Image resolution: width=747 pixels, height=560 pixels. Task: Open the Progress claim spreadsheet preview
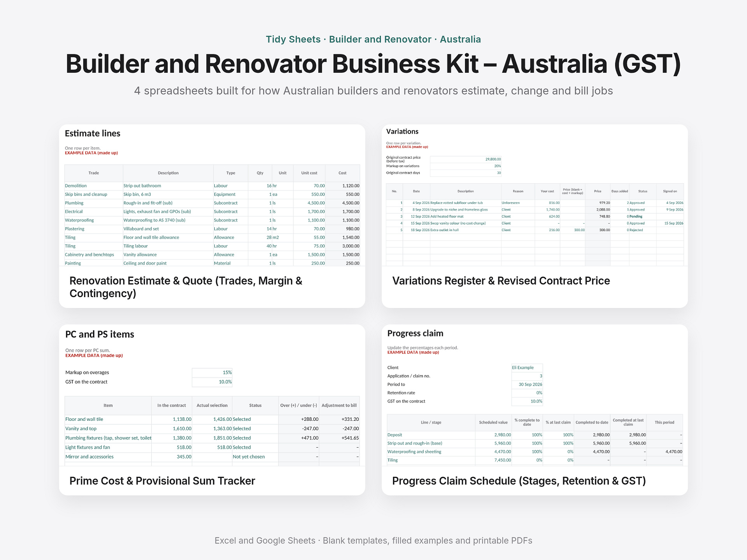(x=535, y=395)
